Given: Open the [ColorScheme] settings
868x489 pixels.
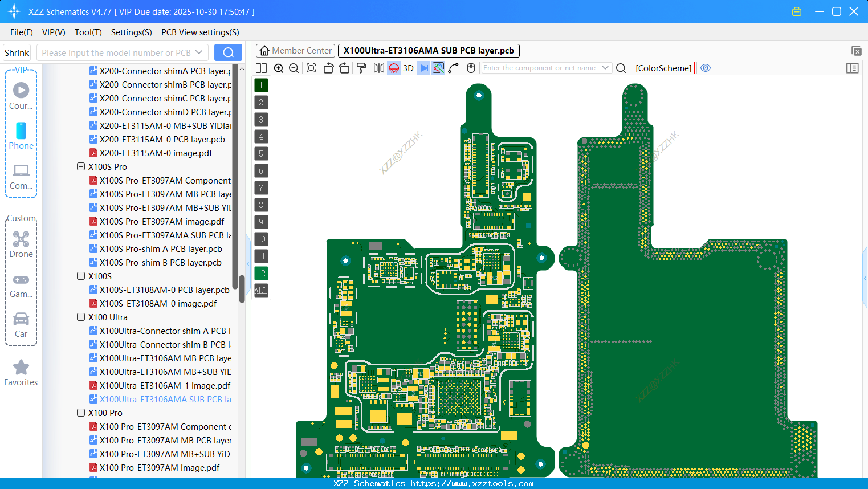Looking at the screenshot, I should (663, 68).
